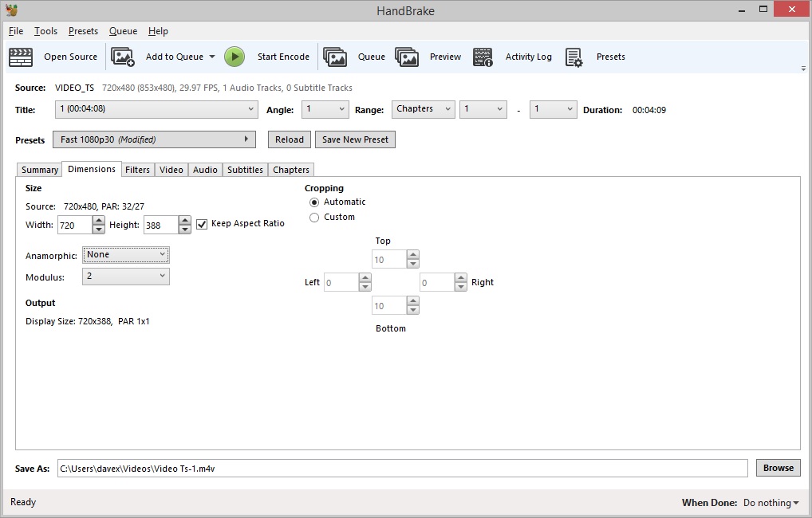812x518 pixels.
Task: Increase Width with up arrow
Action: [x=98, y=221]
